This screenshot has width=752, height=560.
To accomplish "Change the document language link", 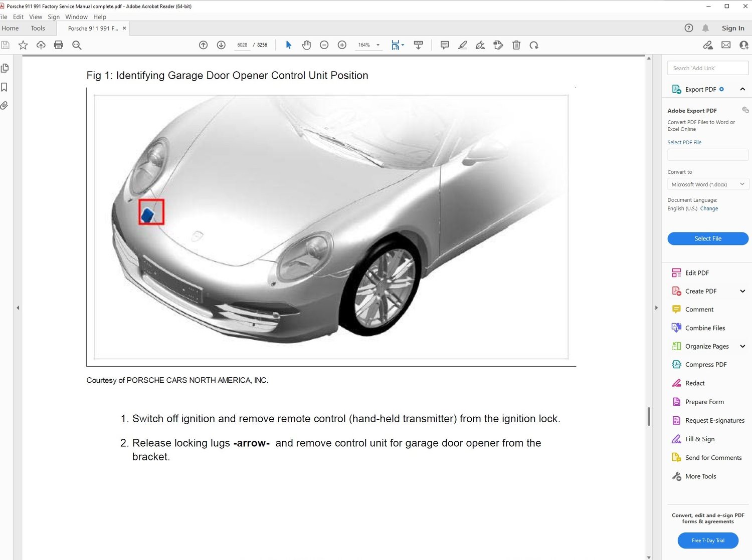I will tap(709, 209).
